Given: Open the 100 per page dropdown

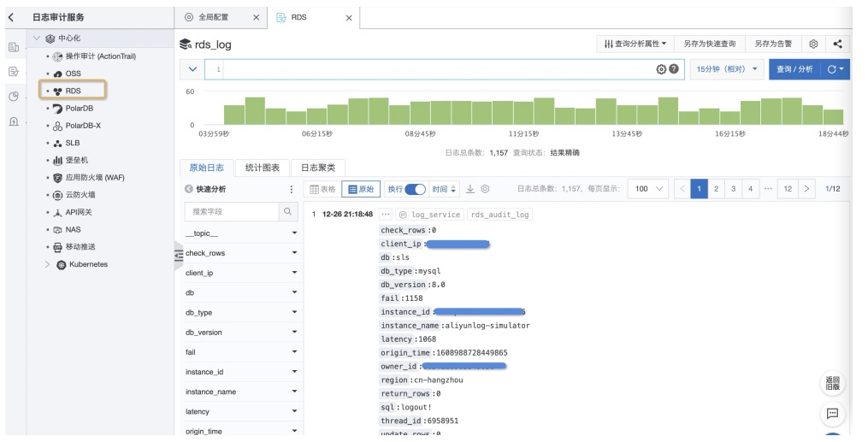Looking at the screenshot, I should [x=648, y=189].
